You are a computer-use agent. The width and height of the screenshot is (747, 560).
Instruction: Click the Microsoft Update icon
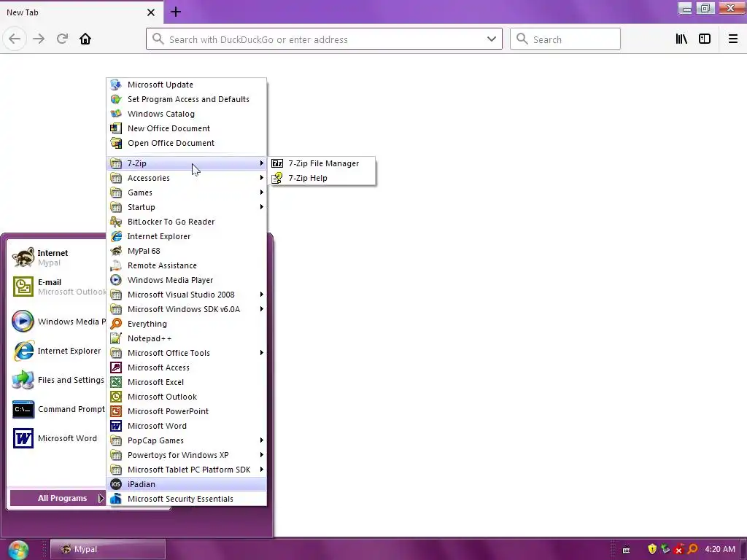116,85
